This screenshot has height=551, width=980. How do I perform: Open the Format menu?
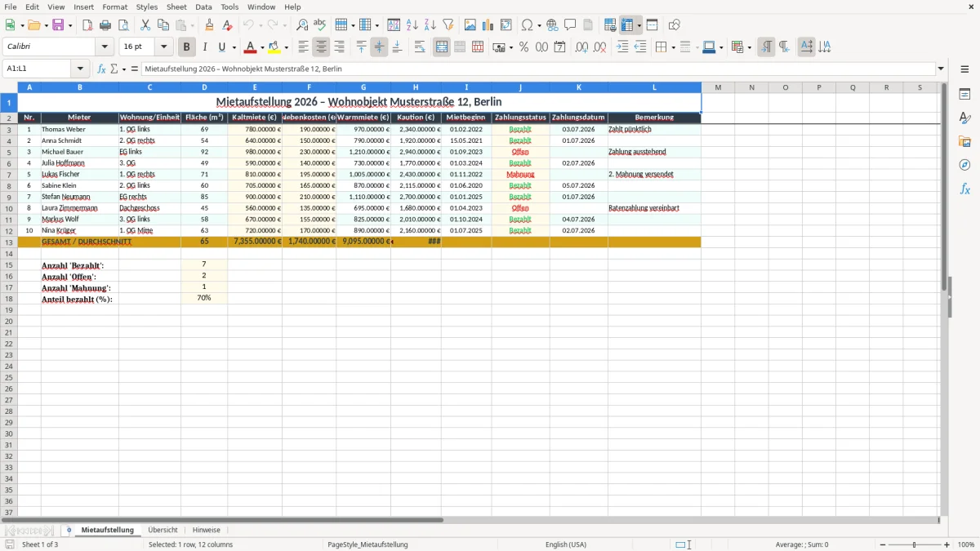pos(115,7)
